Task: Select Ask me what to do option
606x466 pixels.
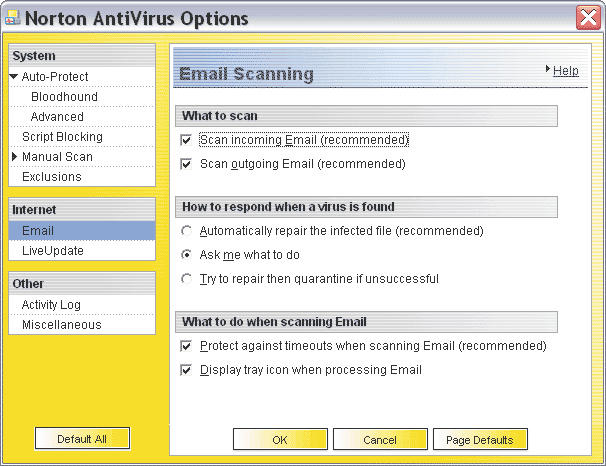Action: point(186,255)
